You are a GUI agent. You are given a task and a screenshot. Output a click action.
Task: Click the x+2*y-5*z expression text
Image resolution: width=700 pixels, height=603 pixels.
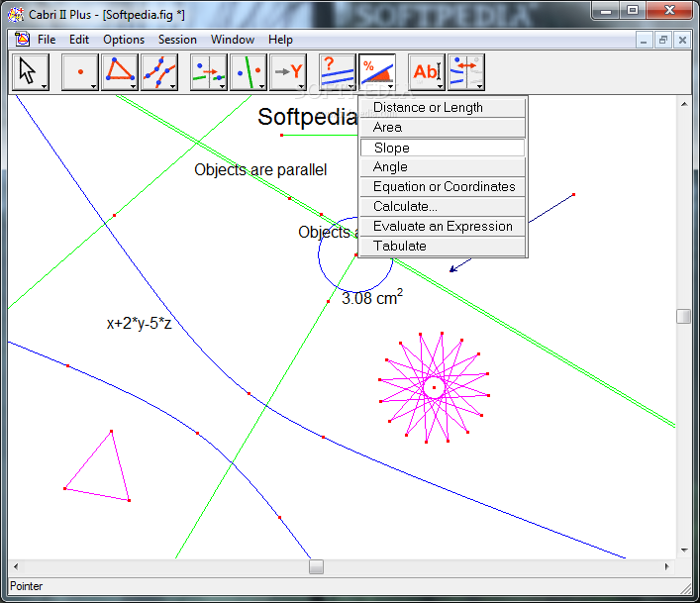click(x=139, y=323)
